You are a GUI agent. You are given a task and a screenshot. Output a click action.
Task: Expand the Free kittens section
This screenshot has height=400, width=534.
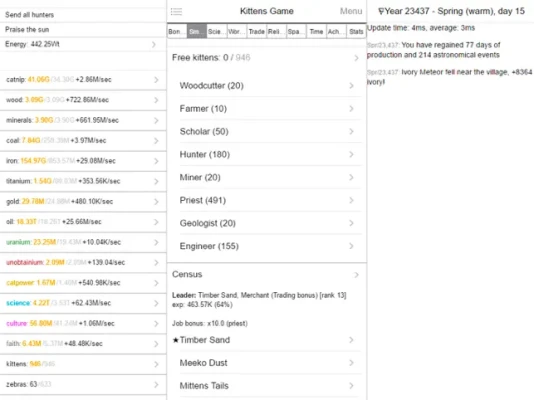(267, 58)
